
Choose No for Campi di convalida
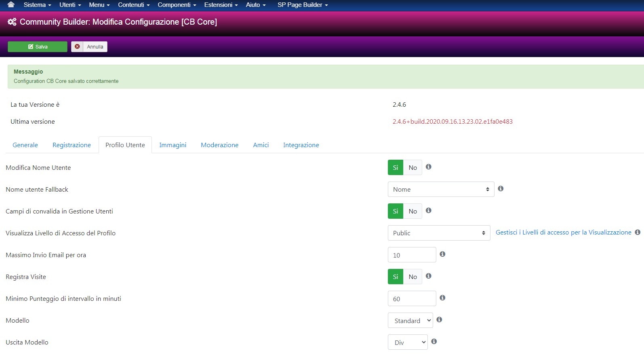(412, 211)
